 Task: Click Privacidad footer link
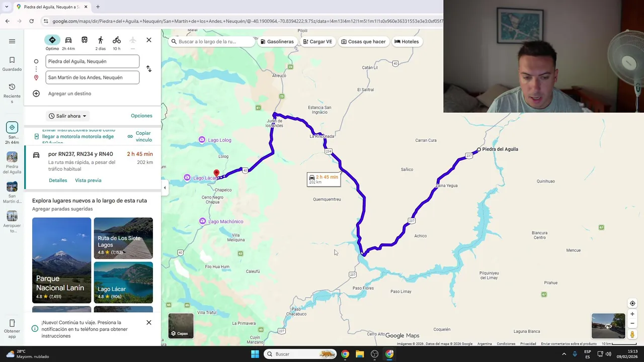click(x=528, y=344)
